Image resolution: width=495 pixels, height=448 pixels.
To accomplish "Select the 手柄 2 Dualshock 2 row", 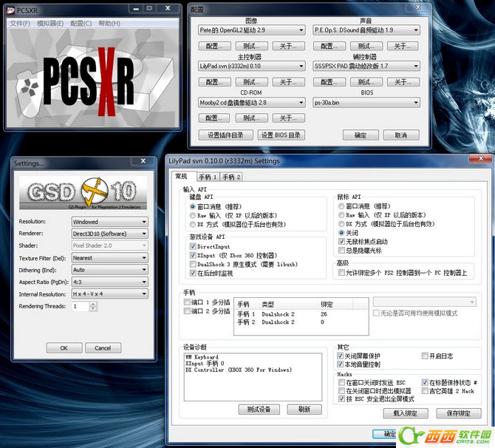I will (x=301, y=322).
